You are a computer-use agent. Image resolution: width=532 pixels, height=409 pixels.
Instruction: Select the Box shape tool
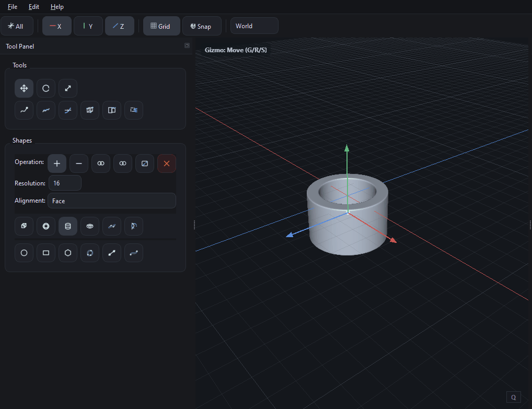point(24,226)
